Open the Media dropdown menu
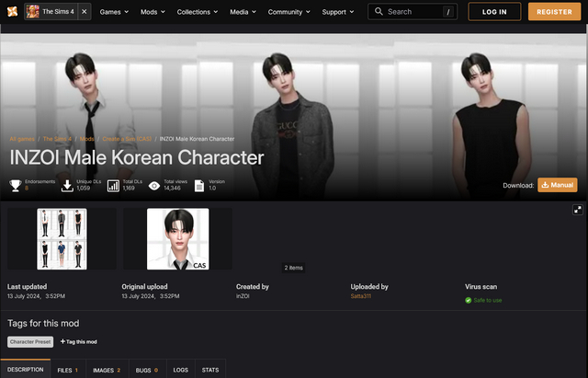 (x=243, y=12)
